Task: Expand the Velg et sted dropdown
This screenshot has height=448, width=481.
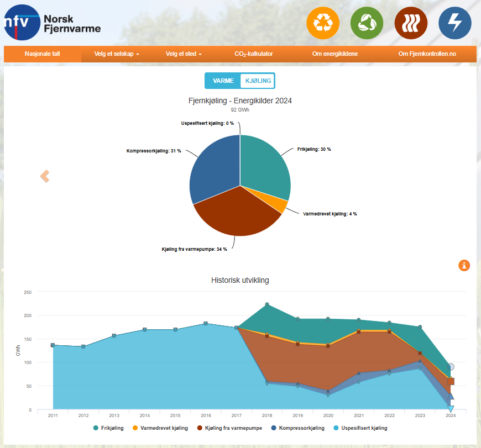Action: click(184, 54)
